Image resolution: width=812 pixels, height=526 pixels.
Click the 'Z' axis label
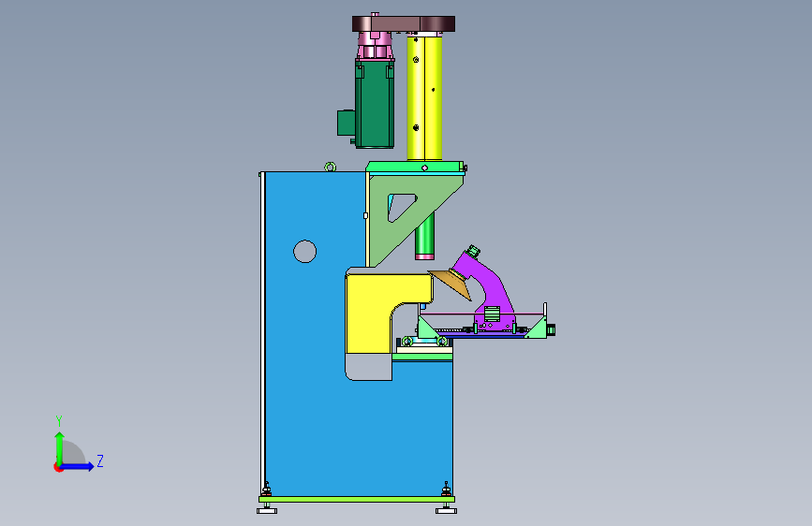click(x=100, y=460)
